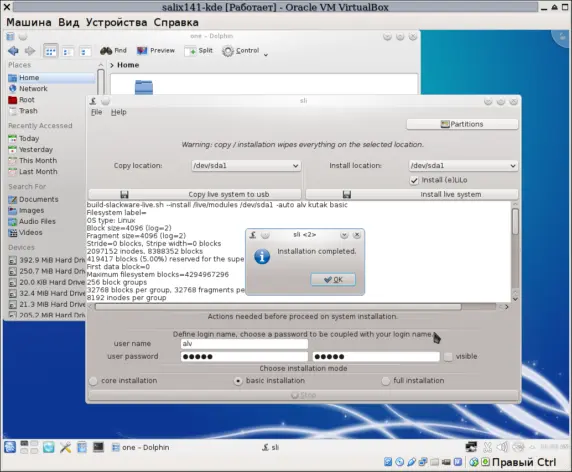This screenshot has width=572, height=472.
Task: Toggle Install (e)LiLo checkbox
Action: point(414,180)
